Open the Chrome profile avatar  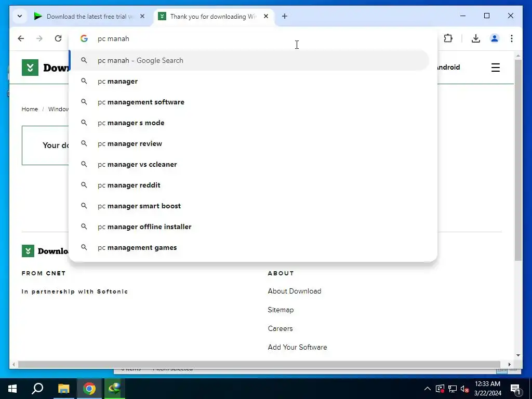(495, 38)
